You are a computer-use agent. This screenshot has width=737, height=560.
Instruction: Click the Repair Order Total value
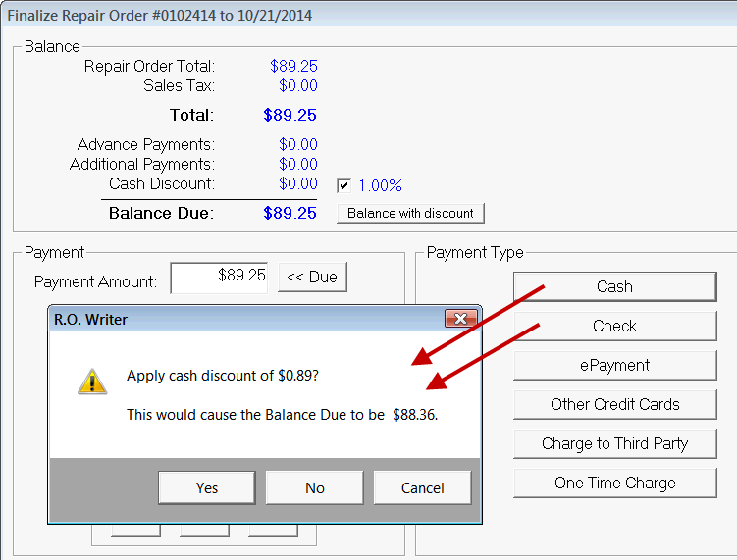point(293,67)
